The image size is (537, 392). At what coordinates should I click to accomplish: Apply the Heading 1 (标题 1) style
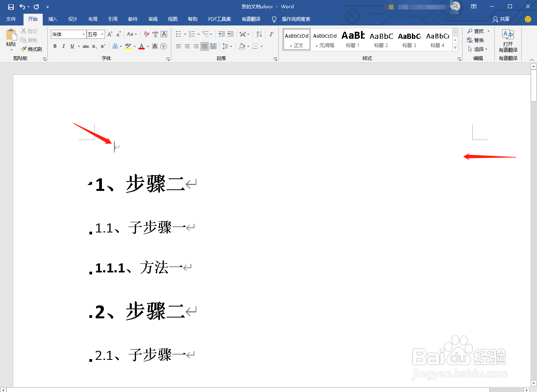pyautogui.click(x=353, y=39)
